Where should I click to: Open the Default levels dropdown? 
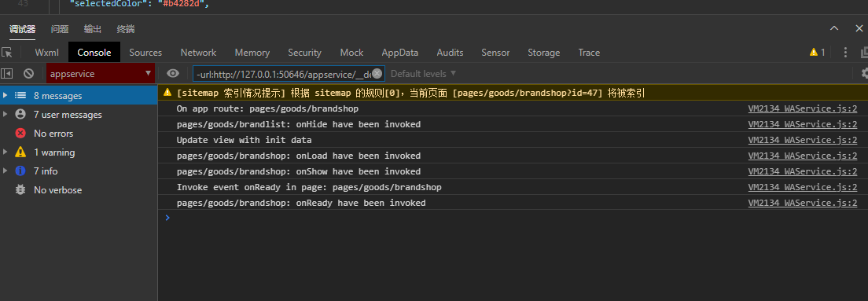pos(424,74)
